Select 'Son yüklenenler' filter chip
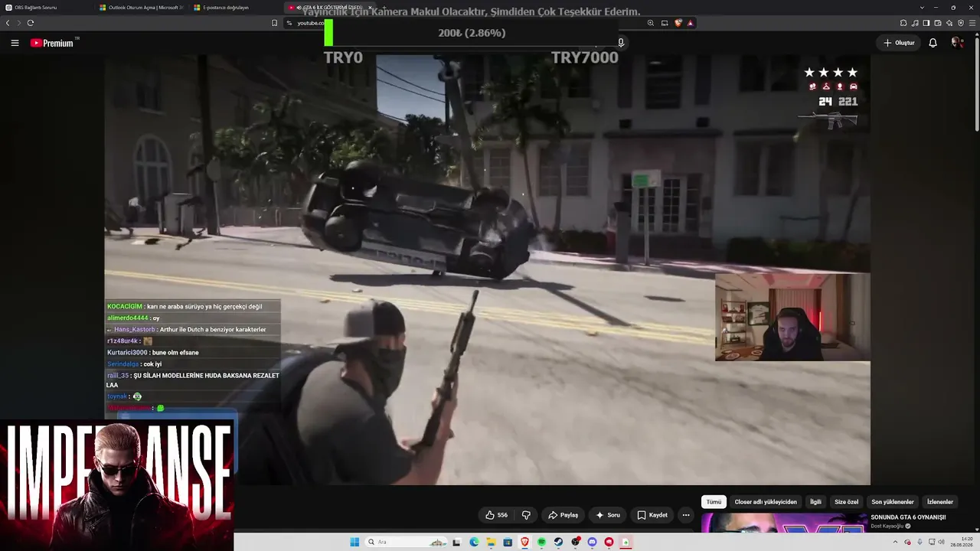980x551 pixels. [x=893, y=502]
